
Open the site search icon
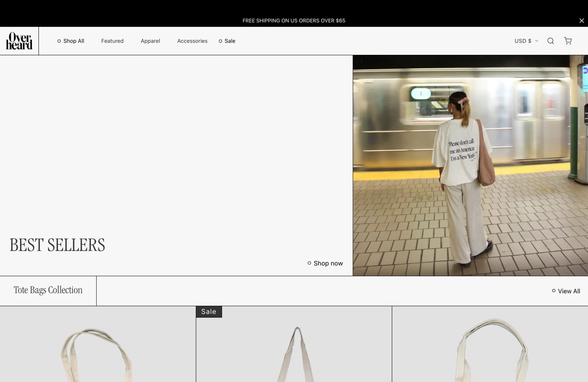(x=550, y=41)
